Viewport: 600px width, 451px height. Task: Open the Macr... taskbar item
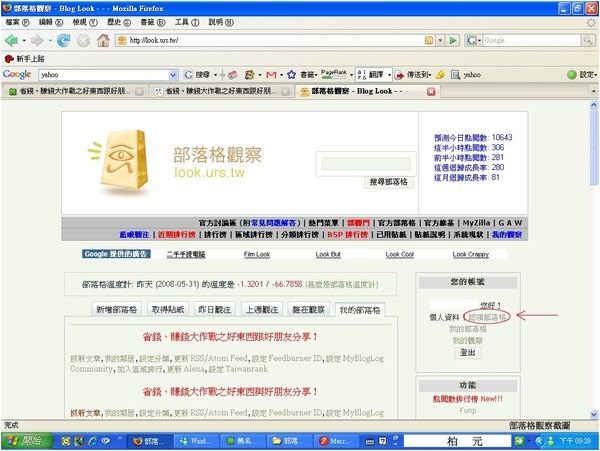[x=336, y=441]
